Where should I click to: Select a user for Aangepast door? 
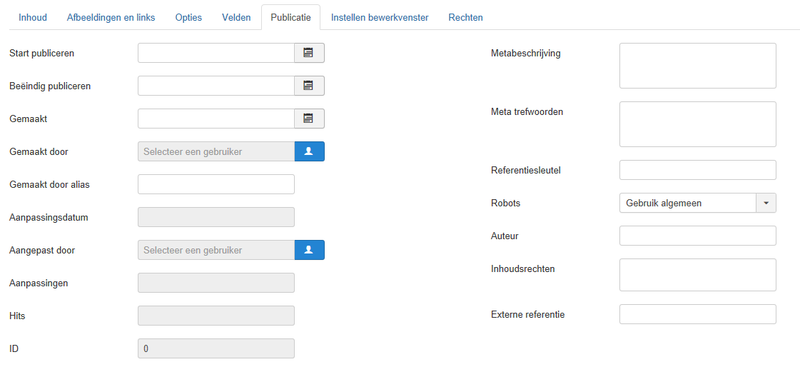tap(309, 250)
